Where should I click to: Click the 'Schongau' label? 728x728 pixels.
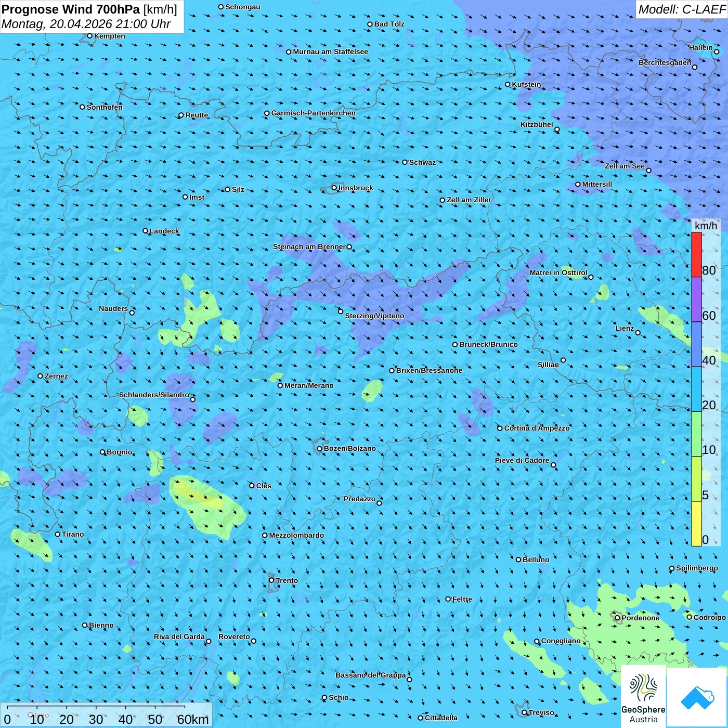242,7
